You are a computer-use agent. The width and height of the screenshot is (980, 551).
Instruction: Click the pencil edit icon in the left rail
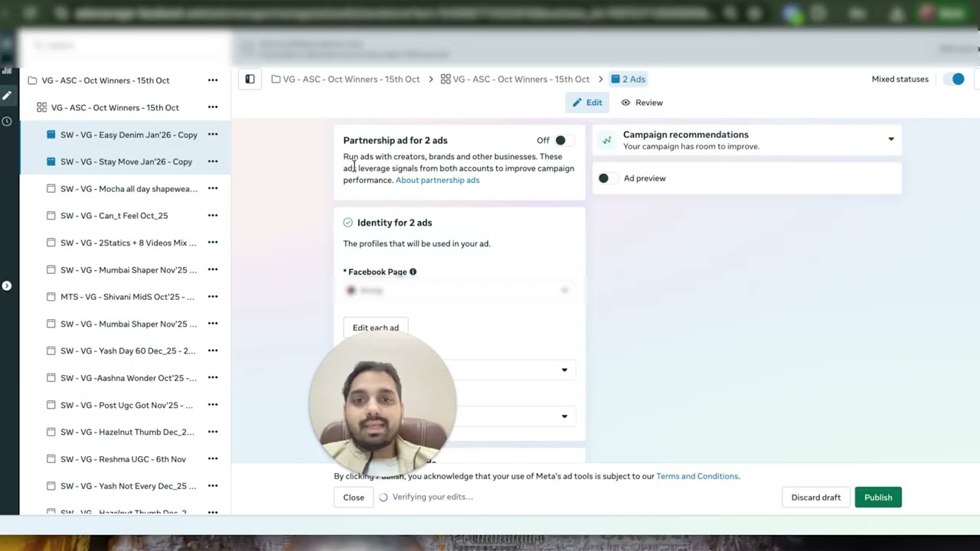tap(7, 96)
